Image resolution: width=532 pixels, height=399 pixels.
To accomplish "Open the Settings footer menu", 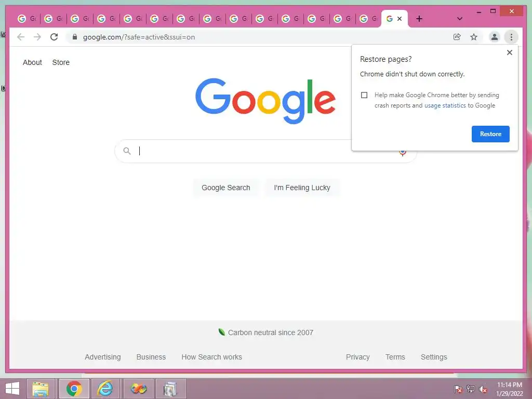I will click(434, 357).
